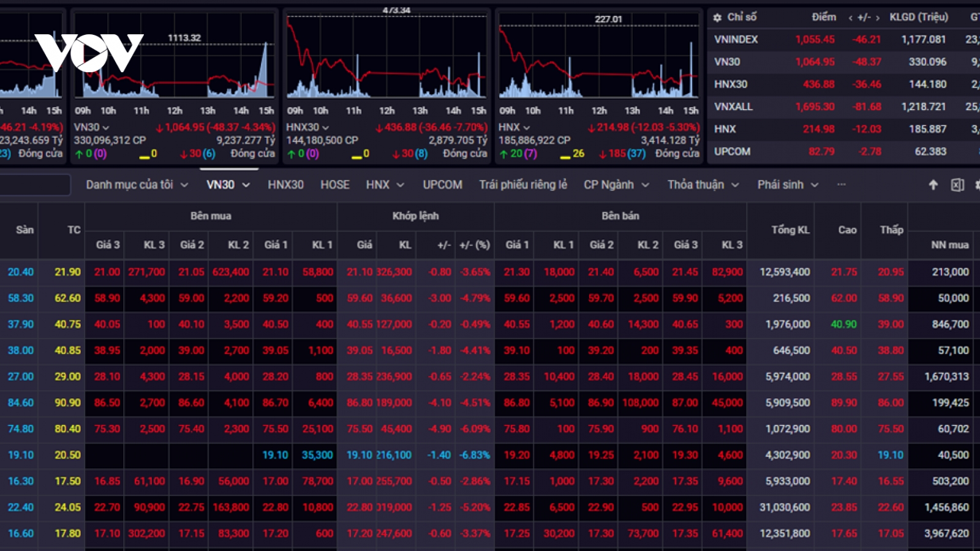Sort by Cao column header
980x551 pixels.
click(847, 230)
